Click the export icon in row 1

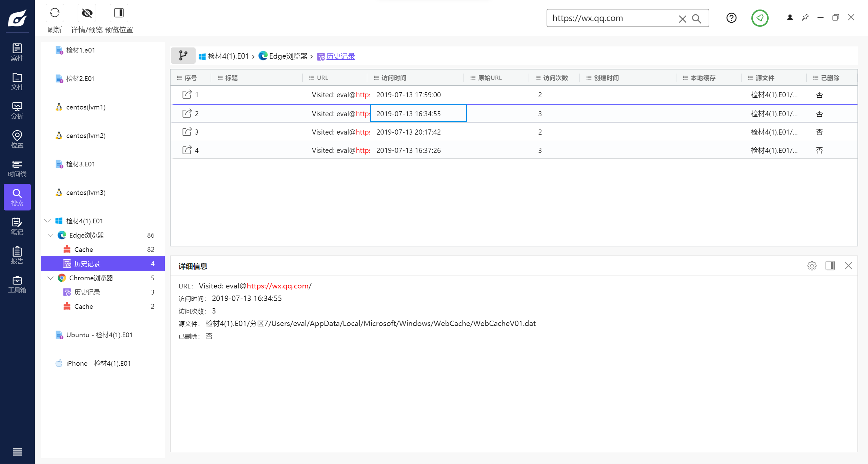187,95
